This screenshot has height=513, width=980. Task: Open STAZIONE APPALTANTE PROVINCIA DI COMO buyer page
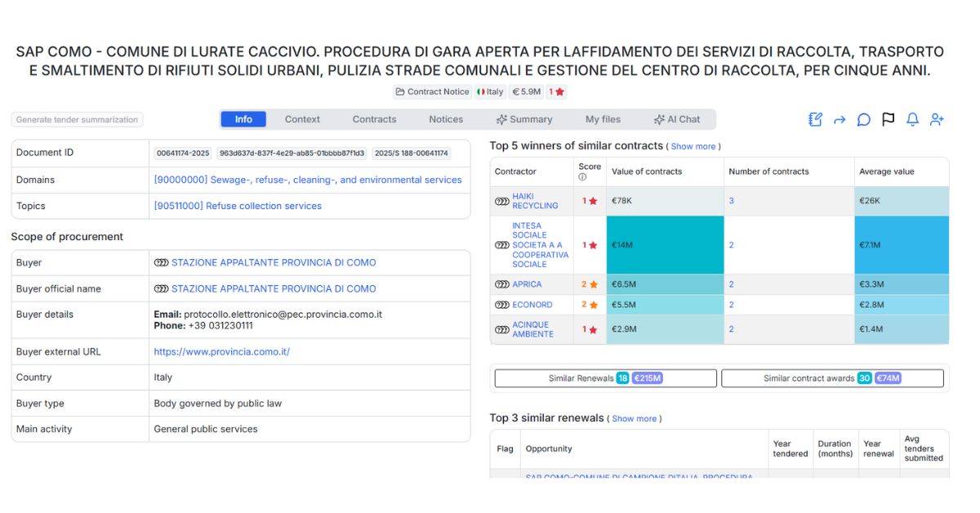coord(274,262)
